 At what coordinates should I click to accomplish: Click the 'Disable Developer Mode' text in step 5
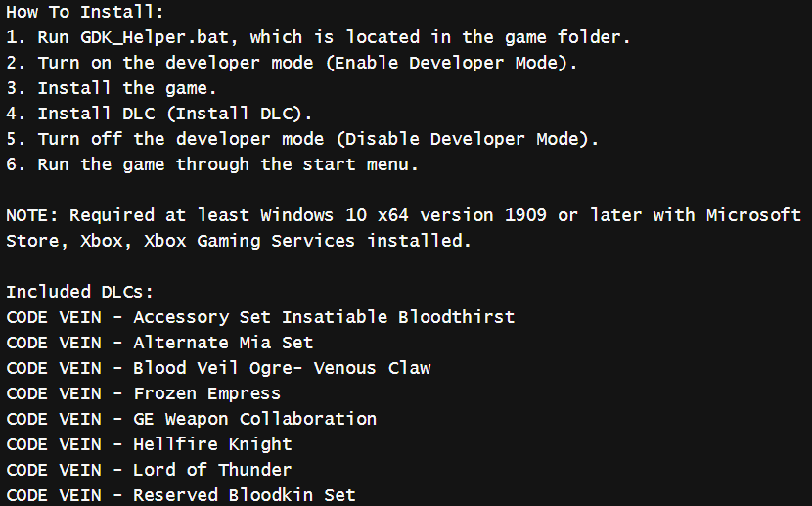pyautogui.click(x=467, y=139)
